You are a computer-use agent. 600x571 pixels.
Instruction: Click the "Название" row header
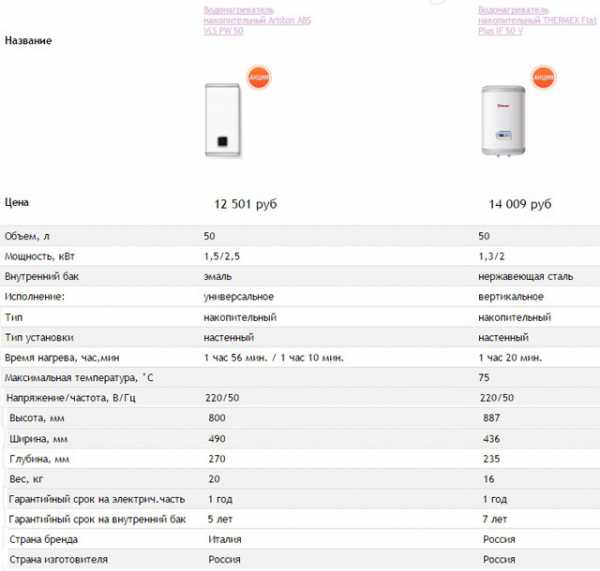(28, 41)
